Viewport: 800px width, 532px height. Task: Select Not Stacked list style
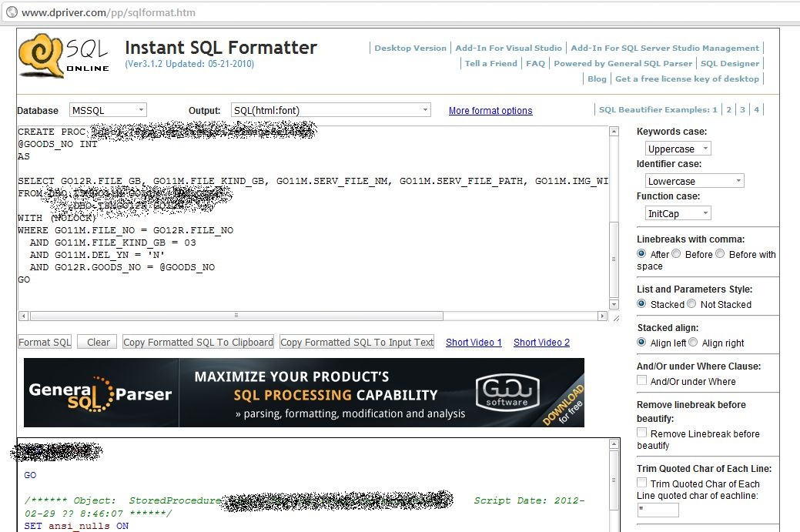[x=691, y=303]
